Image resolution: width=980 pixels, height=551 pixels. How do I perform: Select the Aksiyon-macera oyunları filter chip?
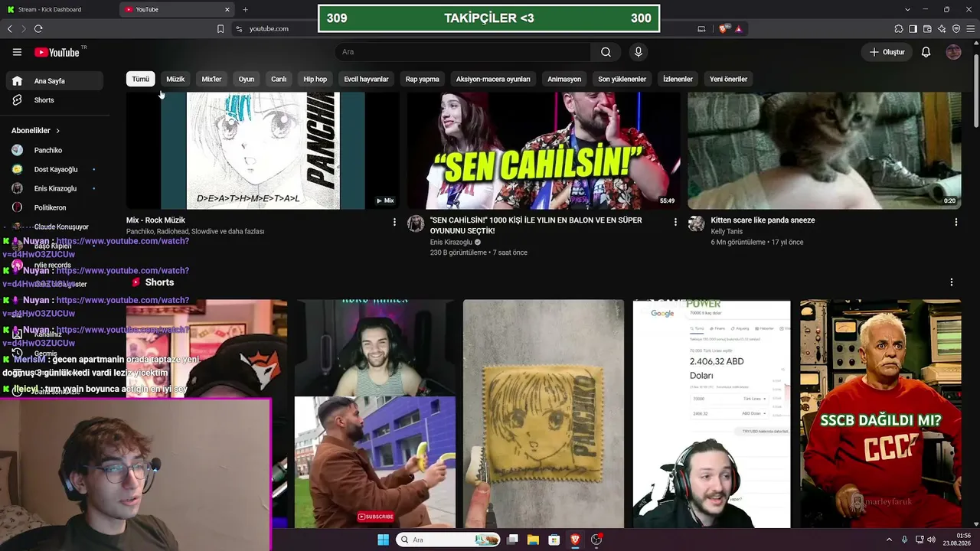coord(493,79)
